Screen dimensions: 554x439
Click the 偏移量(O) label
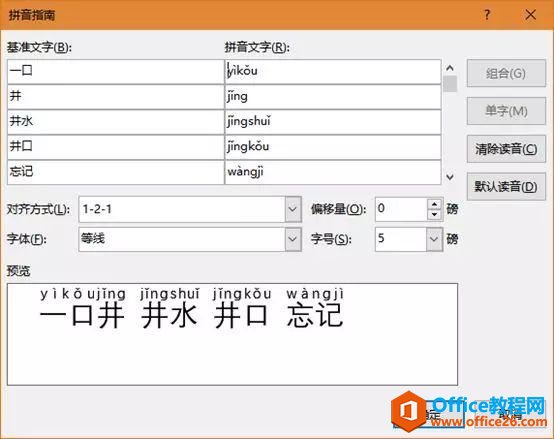coord(338,209)
